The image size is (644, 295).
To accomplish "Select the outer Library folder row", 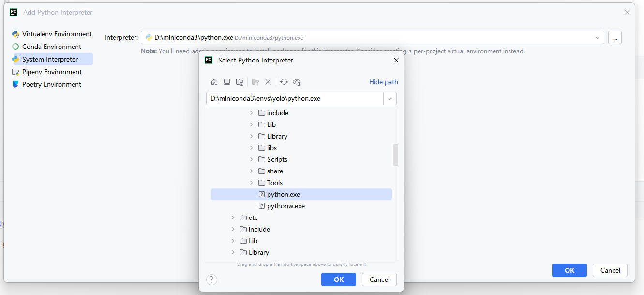I will [x=301, y=252].
